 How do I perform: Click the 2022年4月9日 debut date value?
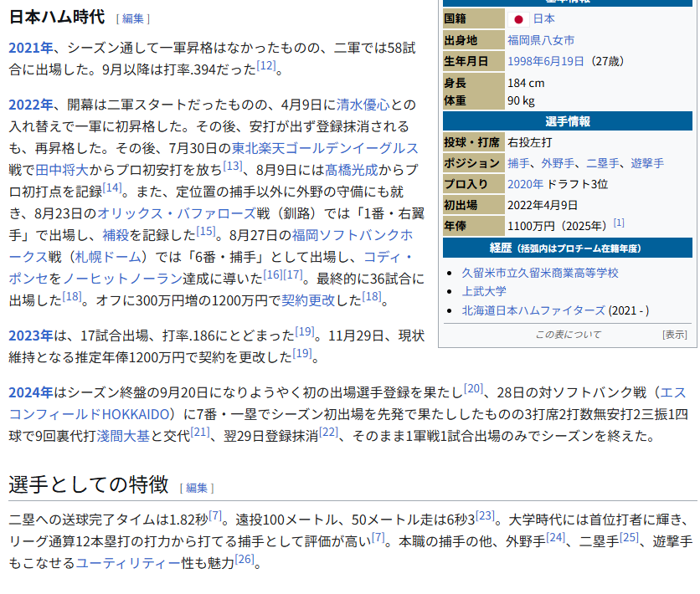coord(543,205)
